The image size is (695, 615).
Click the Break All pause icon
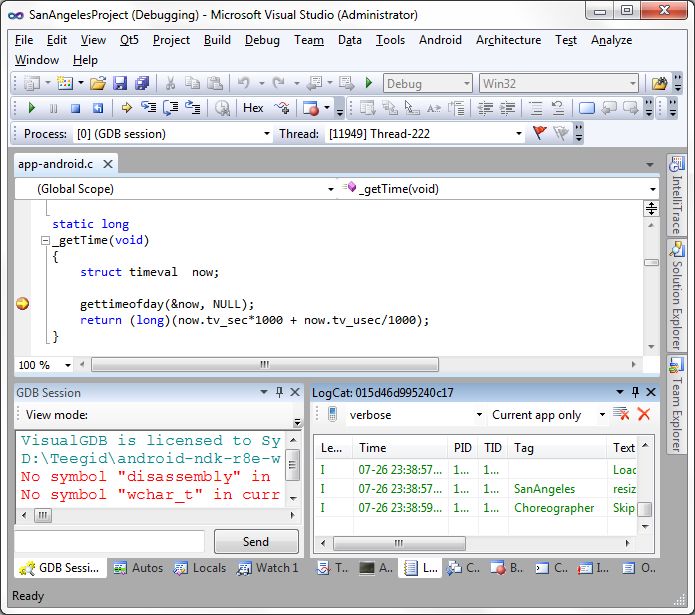coord(54,108)
